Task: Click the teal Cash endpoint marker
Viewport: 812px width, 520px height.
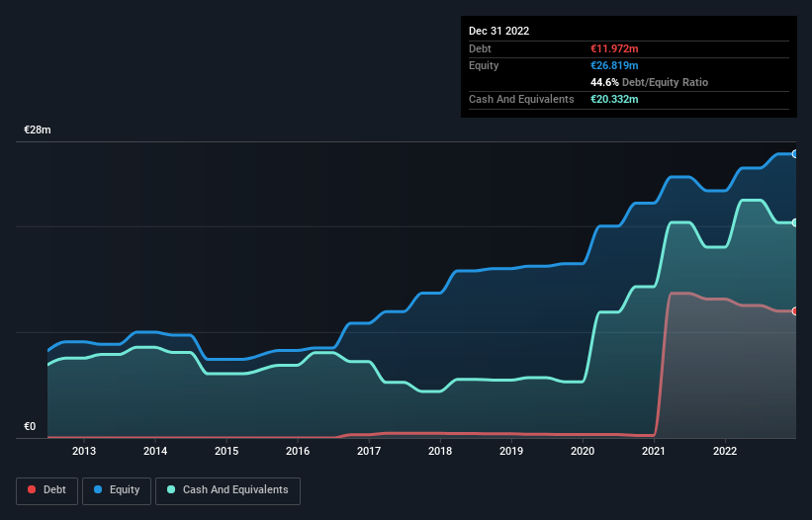Action: pos(795,222)
